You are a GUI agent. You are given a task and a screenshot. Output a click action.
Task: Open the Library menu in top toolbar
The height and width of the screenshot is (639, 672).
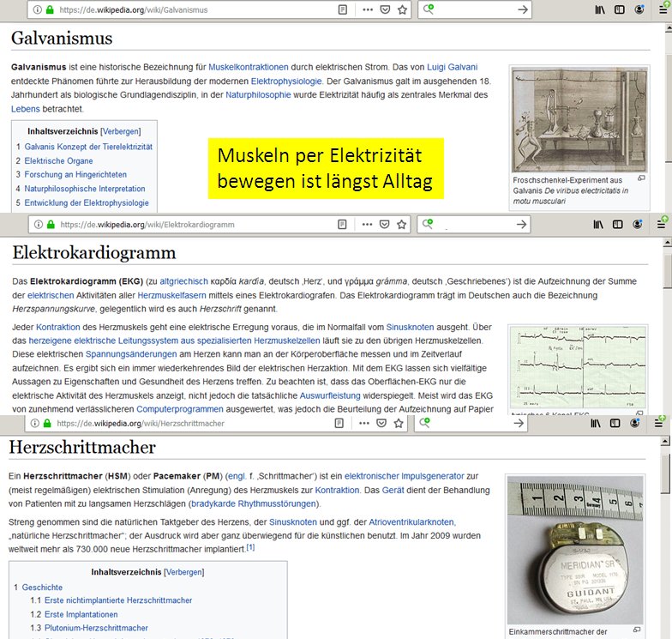[600, 9]
